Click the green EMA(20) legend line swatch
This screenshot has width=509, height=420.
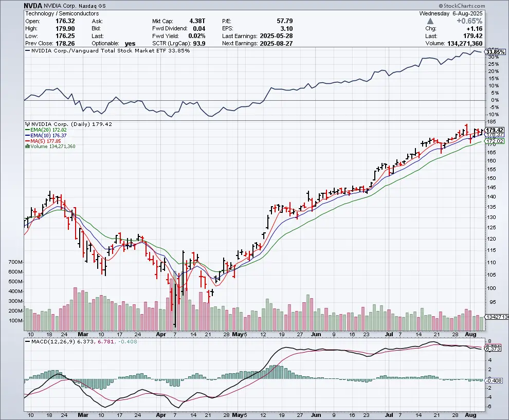[28, 130]
